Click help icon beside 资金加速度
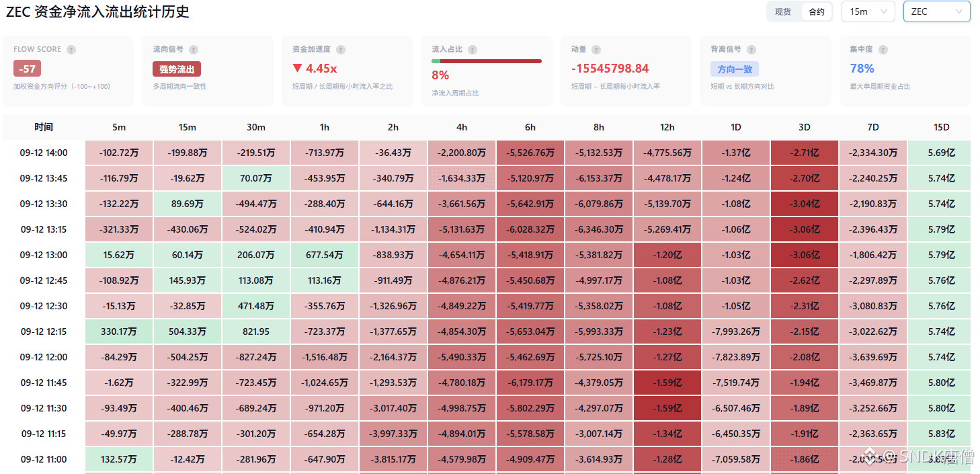Image resolution: width=980 pixels, height=474 pixels. click(341, 50)
